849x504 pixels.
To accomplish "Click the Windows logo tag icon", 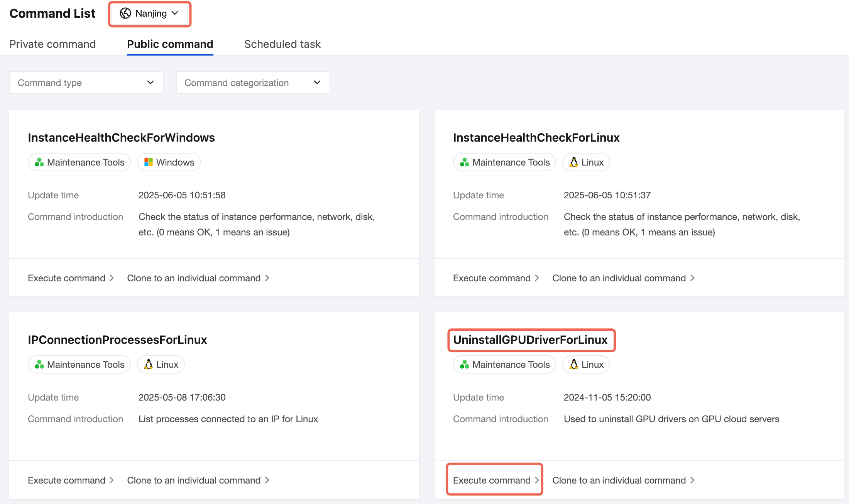I will tap(148, 162).
